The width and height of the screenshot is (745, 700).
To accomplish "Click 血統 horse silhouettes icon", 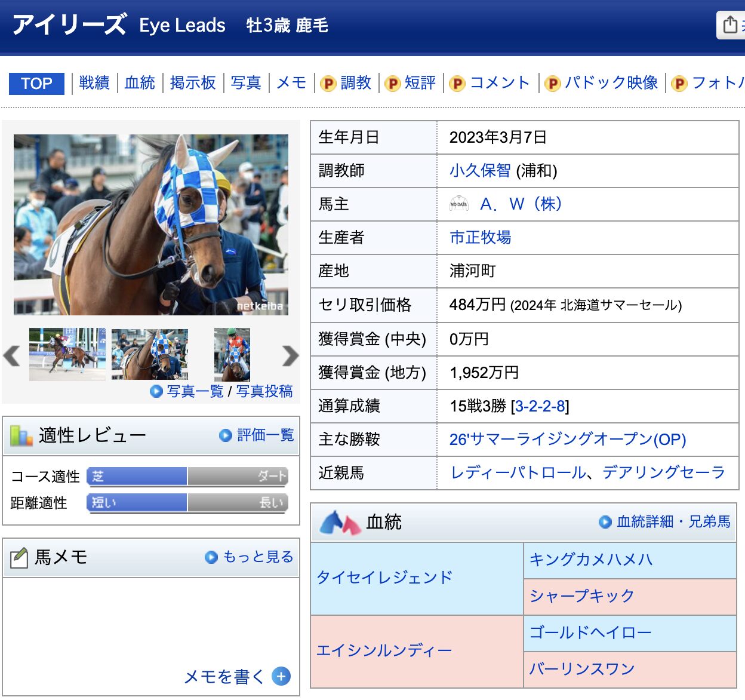I will (340, 522).
